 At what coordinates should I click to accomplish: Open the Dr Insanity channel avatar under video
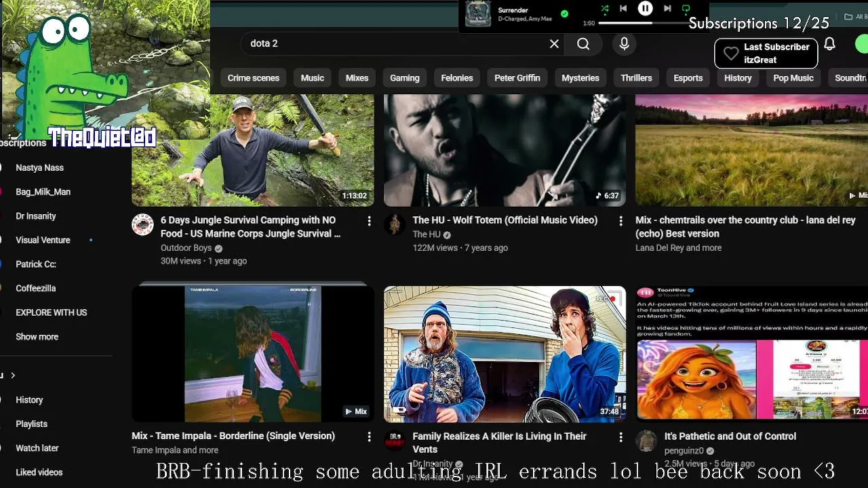pyautogui.click(x=395, y=440)
